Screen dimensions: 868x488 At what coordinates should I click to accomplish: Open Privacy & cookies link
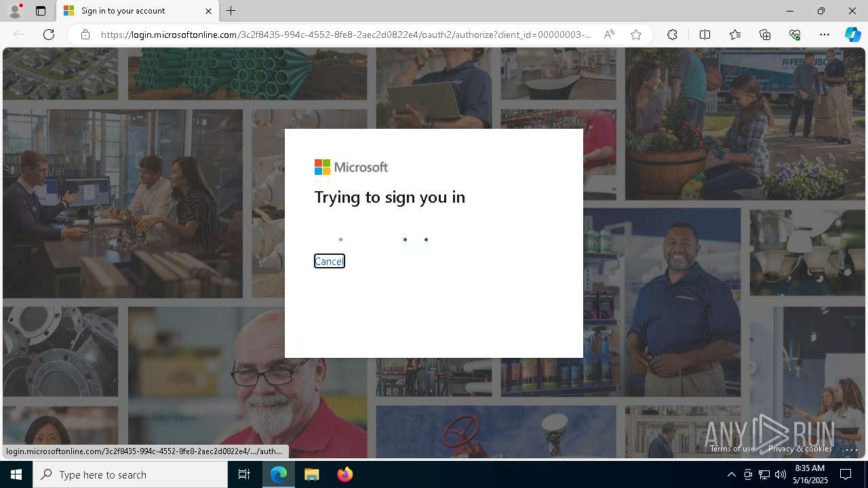point(800,449)
